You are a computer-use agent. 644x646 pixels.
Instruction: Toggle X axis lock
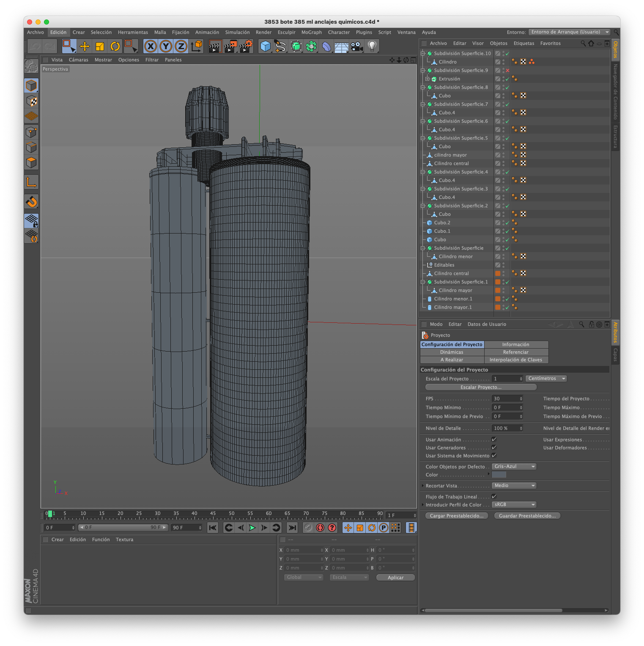pyautogui.click(x=151, y=46)
